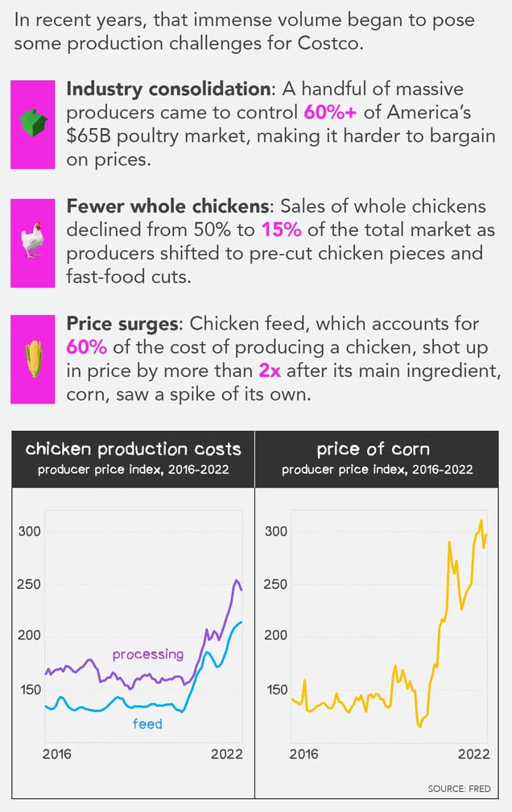Click the SOURCE: FRED credit

[459, 789]
